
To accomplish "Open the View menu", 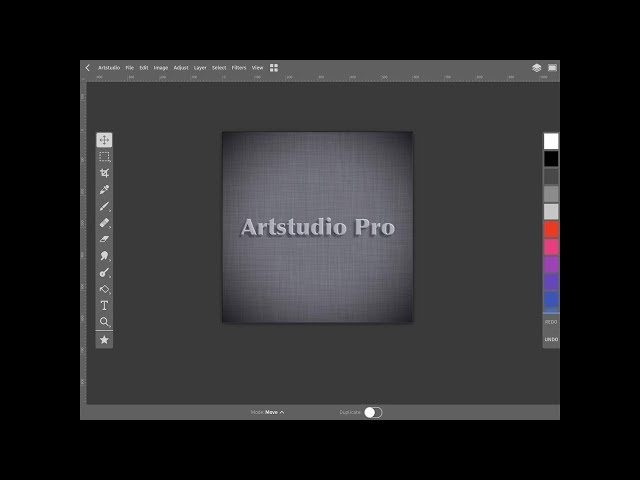I will [x=258, y=68].
